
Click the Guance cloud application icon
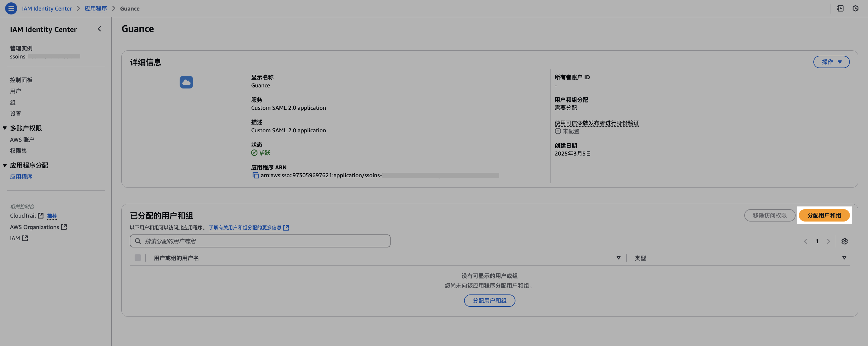[x=186, y=82]
